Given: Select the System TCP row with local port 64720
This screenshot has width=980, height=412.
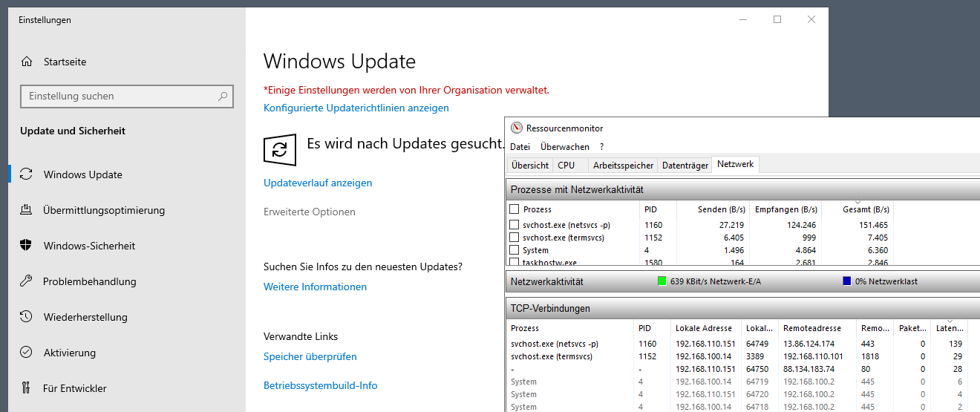Looking at the screenshot, I should 742,394.
